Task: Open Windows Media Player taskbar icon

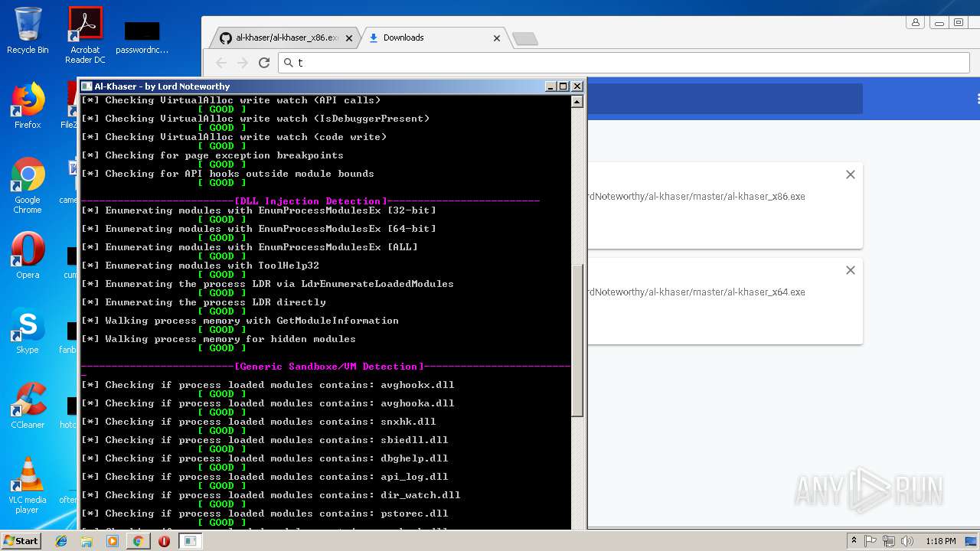Action: [x=113, y=541]
